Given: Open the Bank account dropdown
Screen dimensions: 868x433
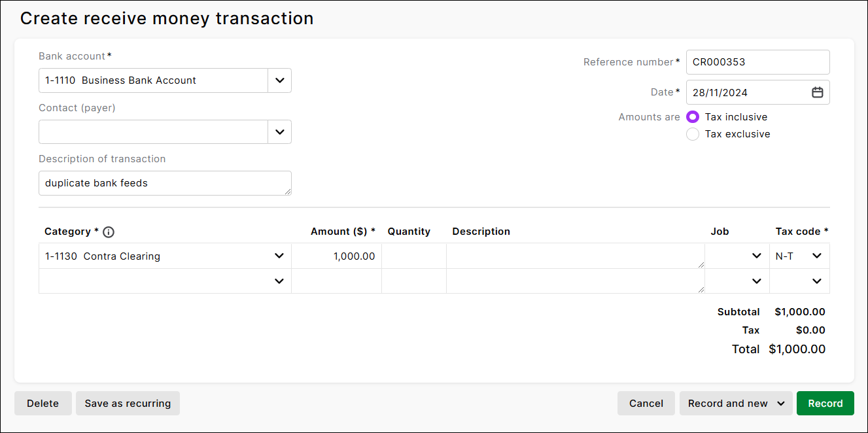Looking at the screenshot, I should (x=279, y=80).
